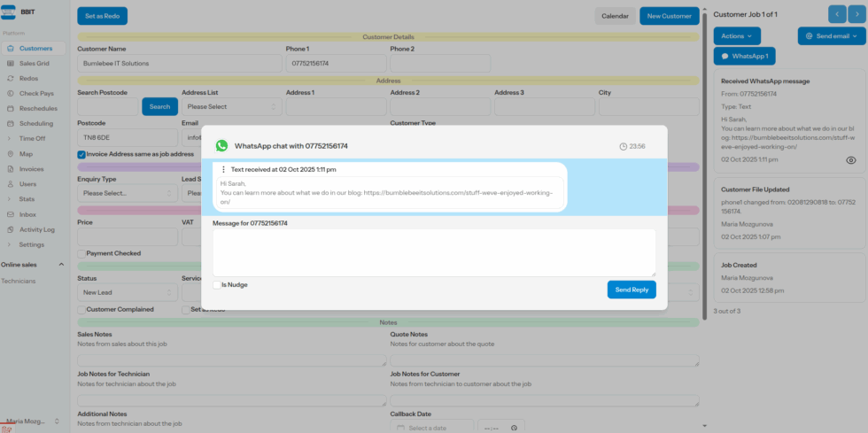
Task: Toggle Invoice Address same as job address
Action: (81, 154)
